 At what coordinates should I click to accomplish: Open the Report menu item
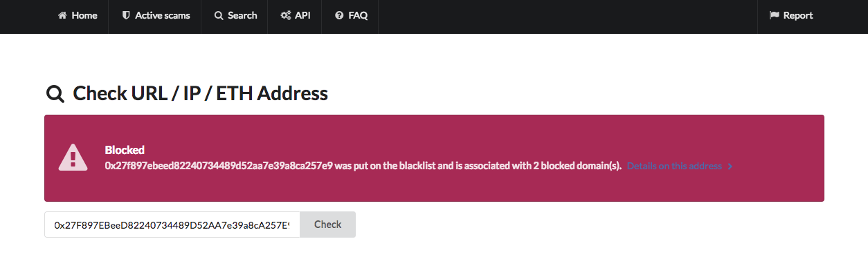coord(791,15)
